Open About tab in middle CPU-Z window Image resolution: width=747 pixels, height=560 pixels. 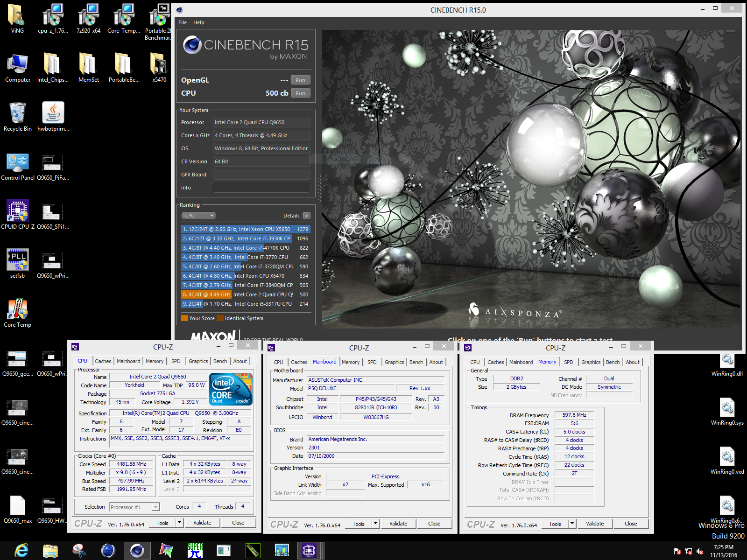[x=436, y=362]
